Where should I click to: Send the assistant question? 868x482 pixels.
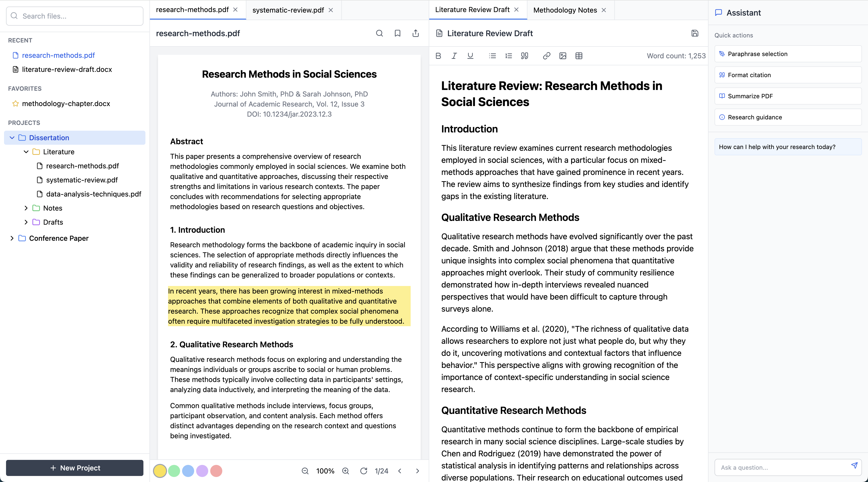point(854,465)
